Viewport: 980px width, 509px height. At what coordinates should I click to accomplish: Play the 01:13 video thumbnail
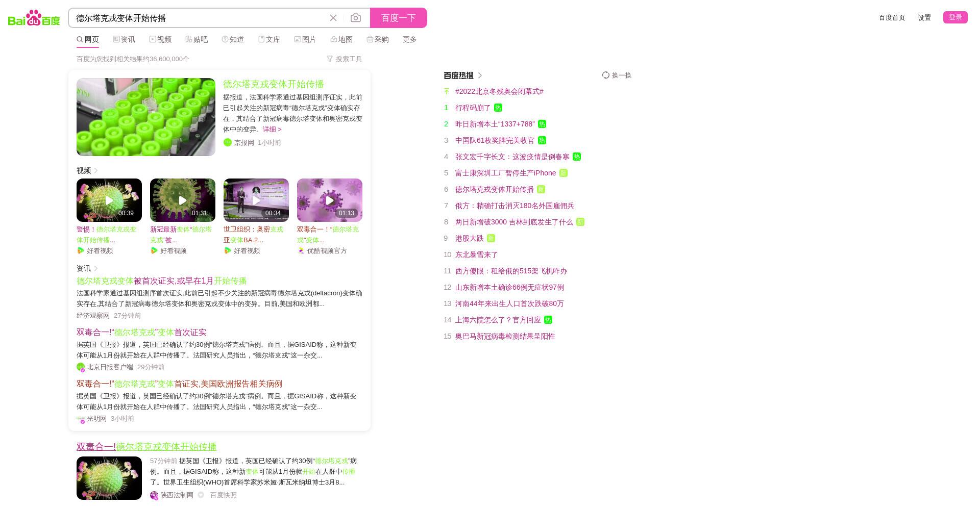pyautogui.click(x=330, y=200)
